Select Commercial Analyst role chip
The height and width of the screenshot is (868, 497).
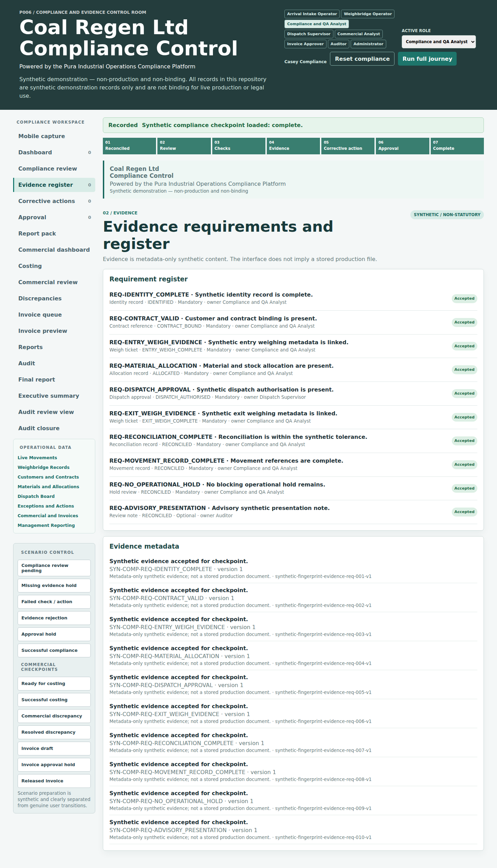tap(359, 34)
